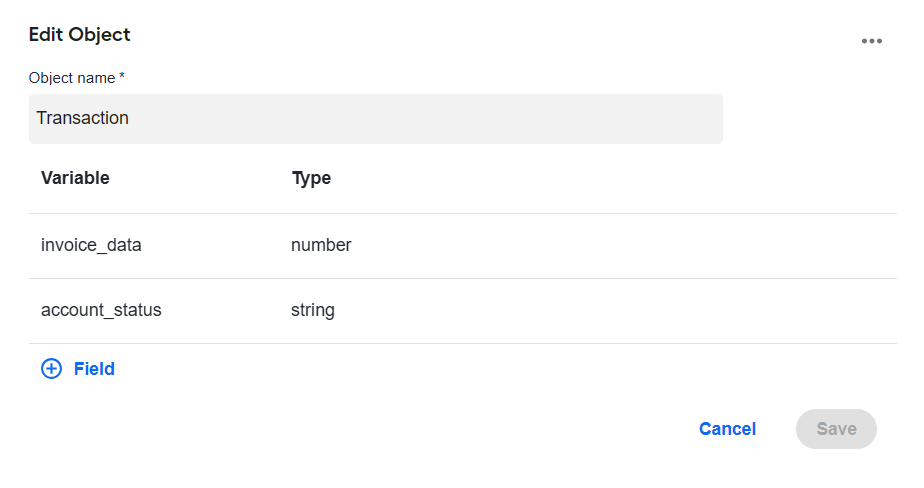Click the plus circle icon beside Field

coord(51,368)
